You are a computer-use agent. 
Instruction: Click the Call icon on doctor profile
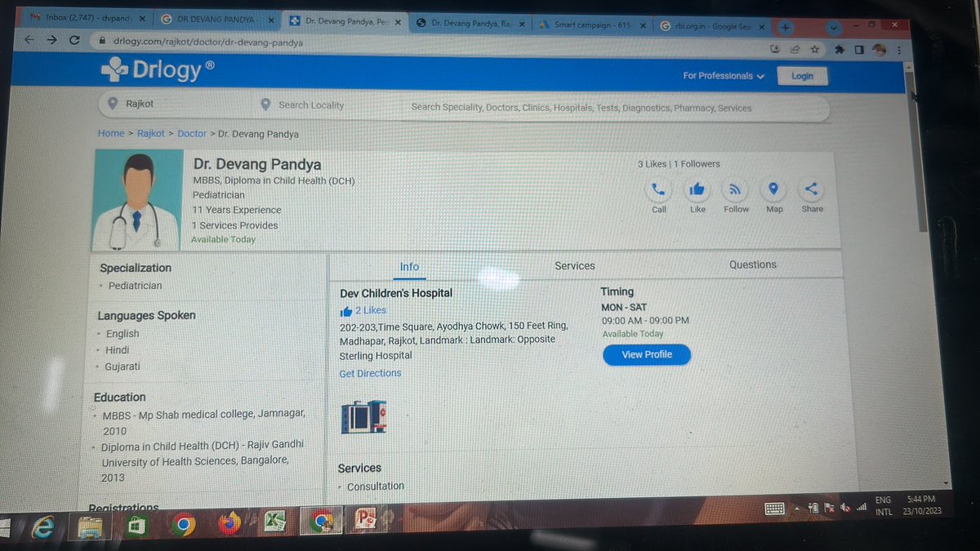click(x=658, y=189)
